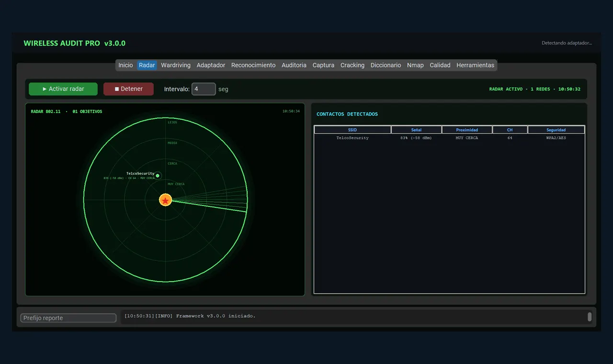Click the WPA2/AES security cell
613x364 pixels.
[556, 138]
